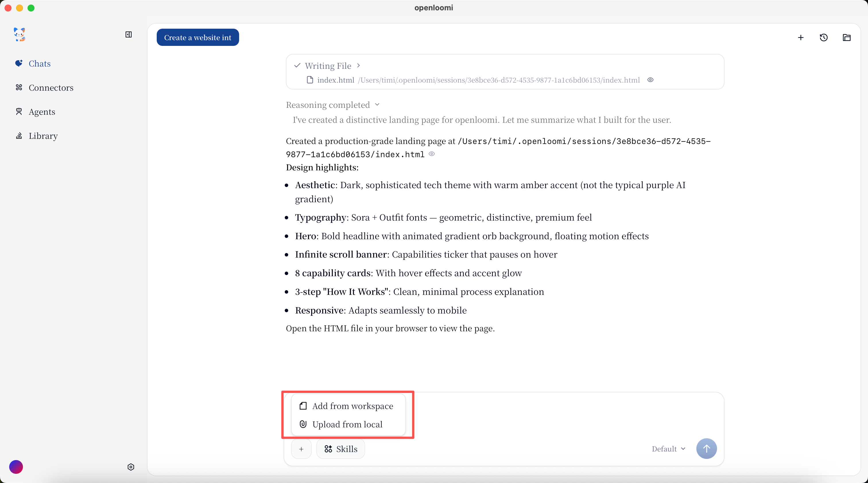Viewport: 868px width, 483px height.
Task: Click the Agents robot icon
Action: pyautogui.click(x=19, y=111)
